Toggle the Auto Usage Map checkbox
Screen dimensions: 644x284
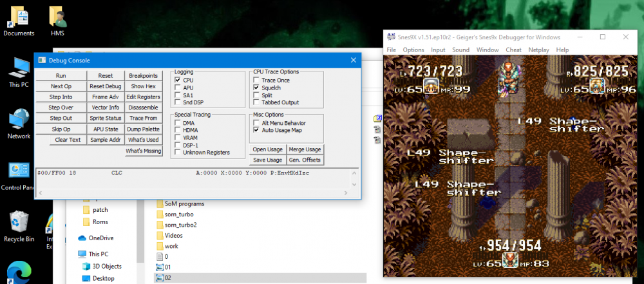coord(256,130)
